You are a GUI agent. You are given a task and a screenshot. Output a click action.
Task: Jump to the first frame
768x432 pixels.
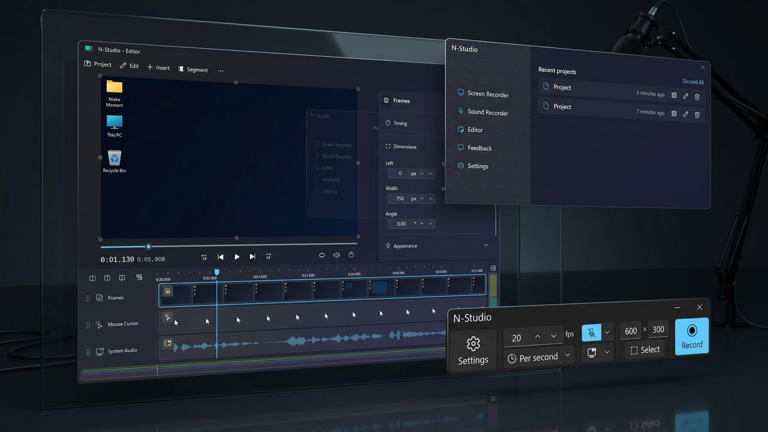click(204, 257)
